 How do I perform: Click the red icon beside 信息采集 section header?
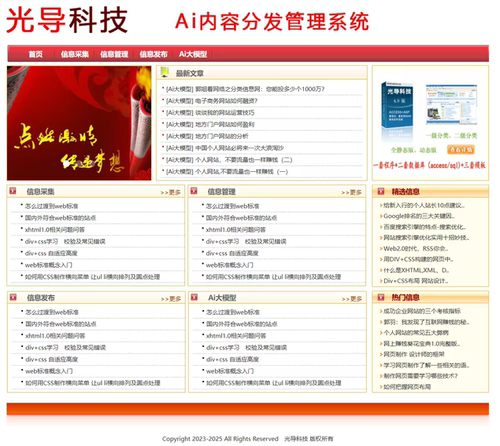tap(13, 191)
